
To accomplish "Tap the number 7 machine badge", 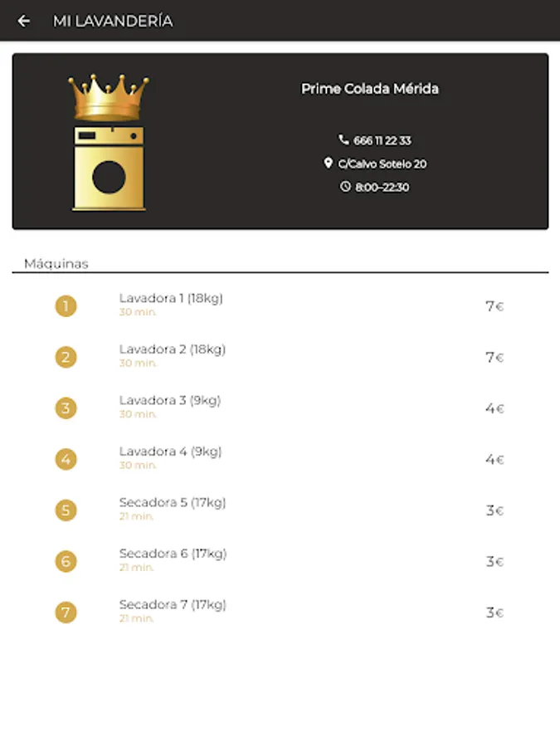I will (66, 613).
